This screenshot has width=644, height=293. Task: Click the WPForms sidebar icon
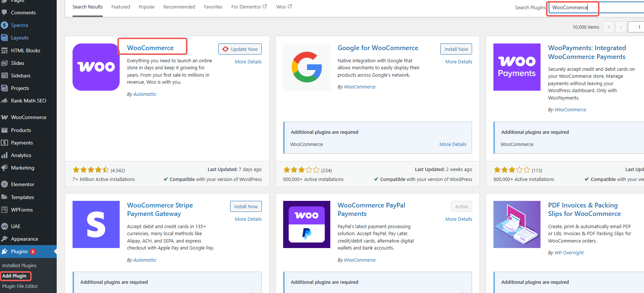click(4, 210)
